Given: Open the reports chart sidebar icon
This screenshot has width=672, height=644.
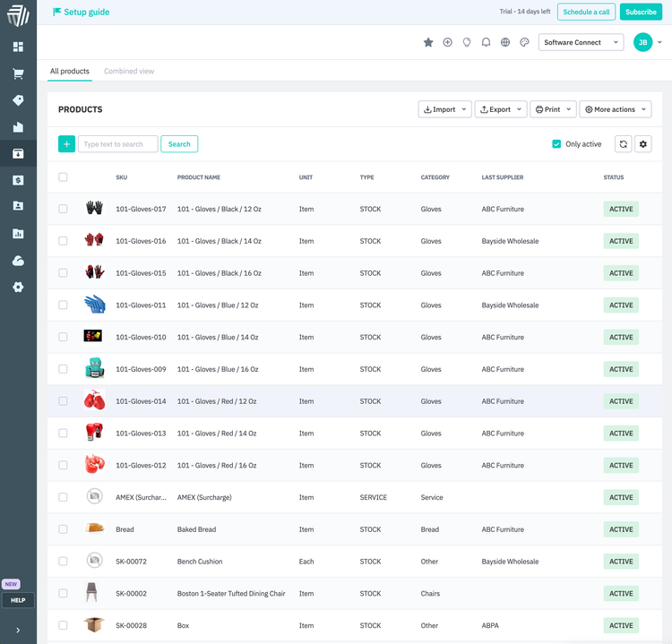Looking at the screenshot, I should click(x=18, y=233).
